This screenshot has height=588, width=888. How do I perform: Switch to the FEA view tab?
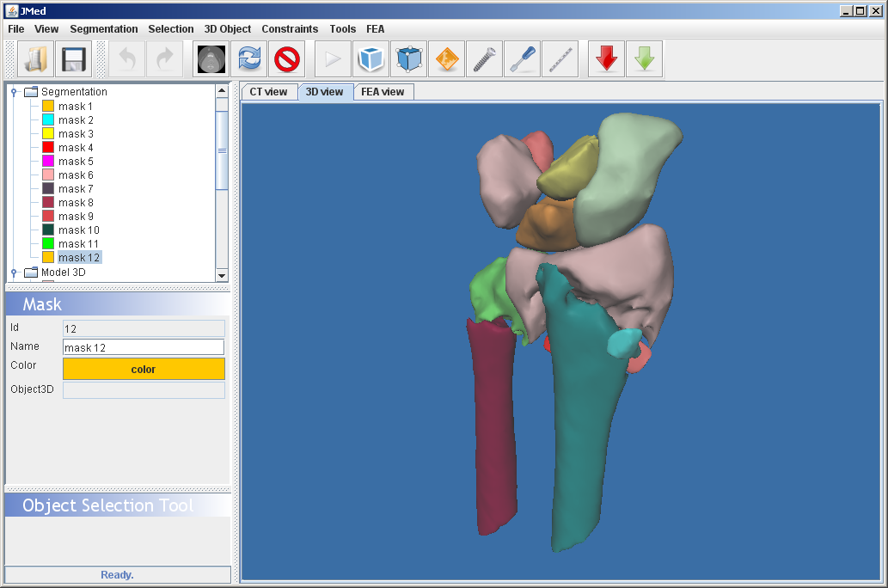point(383,92)
